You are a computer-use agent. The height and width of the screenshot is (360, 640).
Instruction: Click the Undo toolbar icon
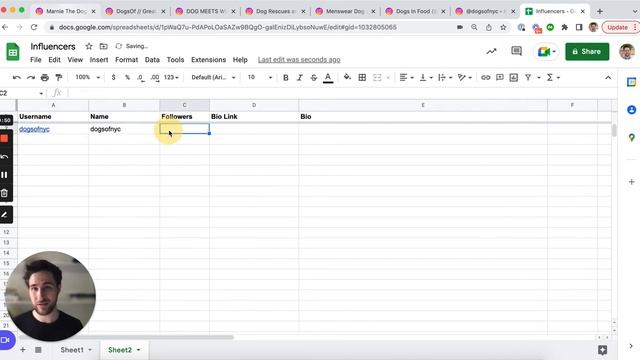click(17, 78)
